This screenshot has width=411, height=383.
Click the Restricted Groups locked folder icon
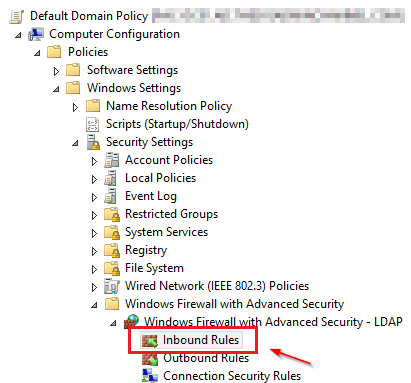[x=112, y=214]
